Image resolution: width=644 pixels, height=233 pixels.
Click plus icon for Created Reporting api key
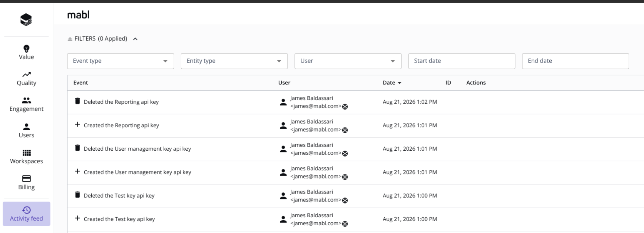77,125
